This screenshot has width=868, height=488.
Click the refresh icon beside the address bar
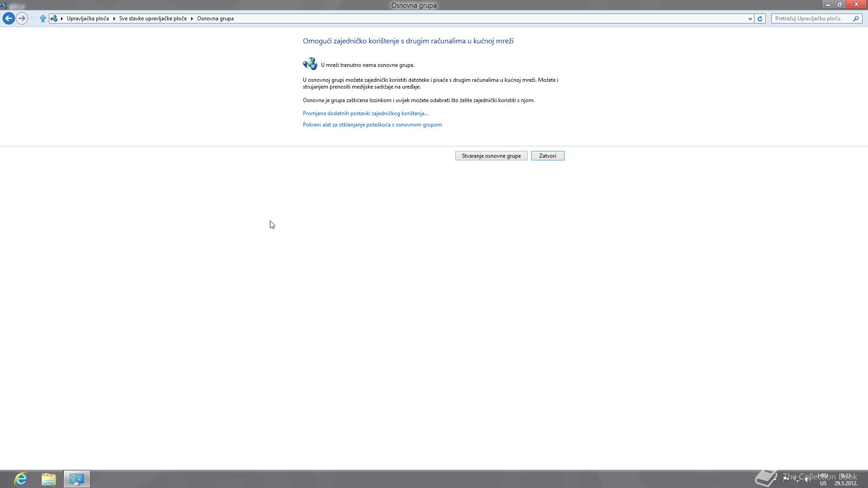point(760,19)
